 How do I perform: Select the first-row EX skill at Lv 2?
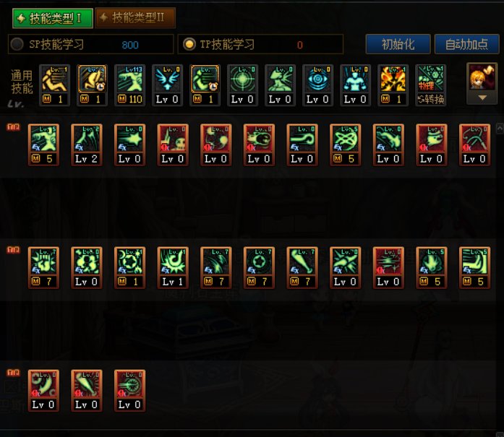[87, 144]
